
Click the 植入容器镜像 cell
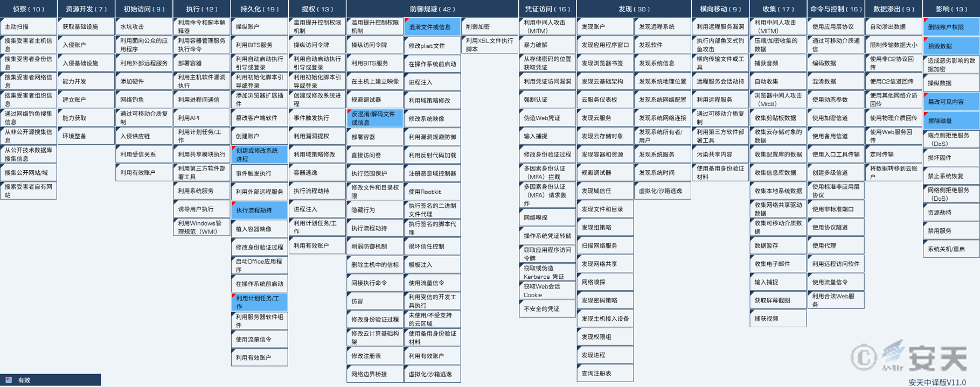tap(259, 229)
